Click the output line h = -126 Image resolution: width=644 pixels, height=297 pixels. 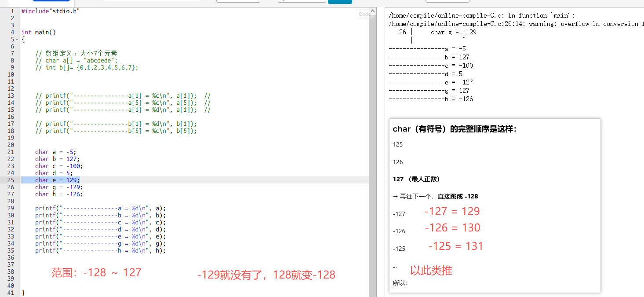431,99
